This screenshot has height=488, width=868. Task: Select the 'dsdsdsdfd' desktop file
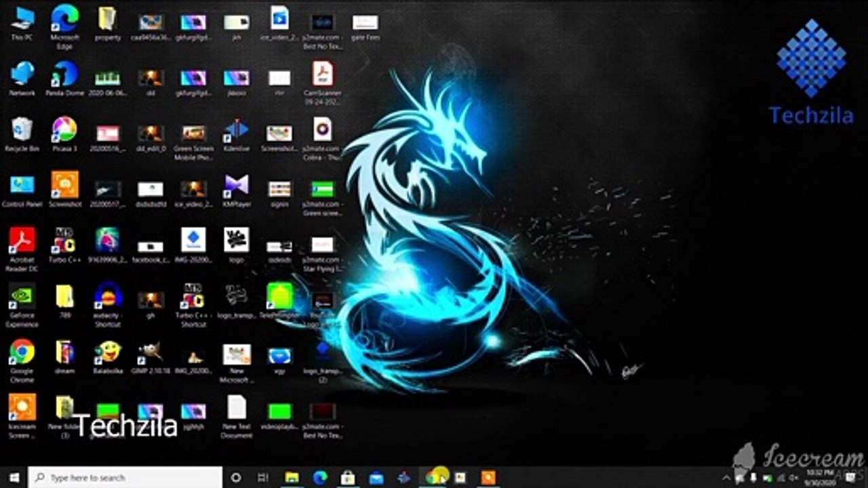click(x=150, y=192)
